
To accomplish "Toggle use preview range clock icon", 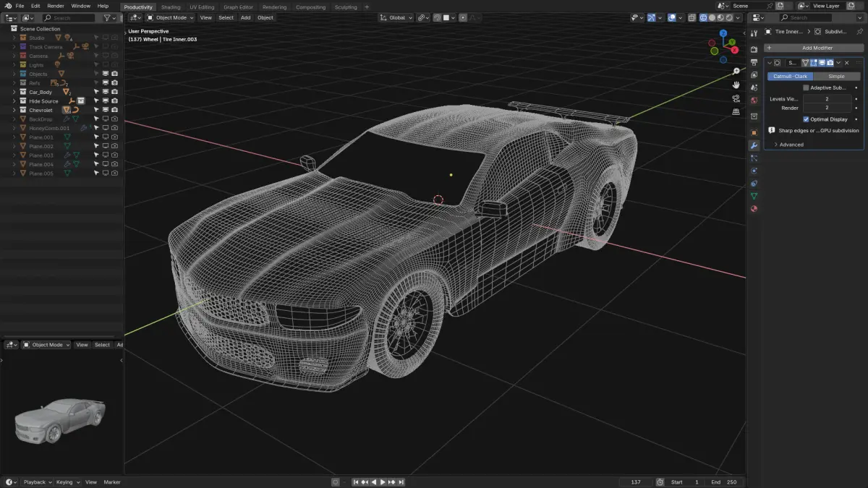I will tap(660, 482).
